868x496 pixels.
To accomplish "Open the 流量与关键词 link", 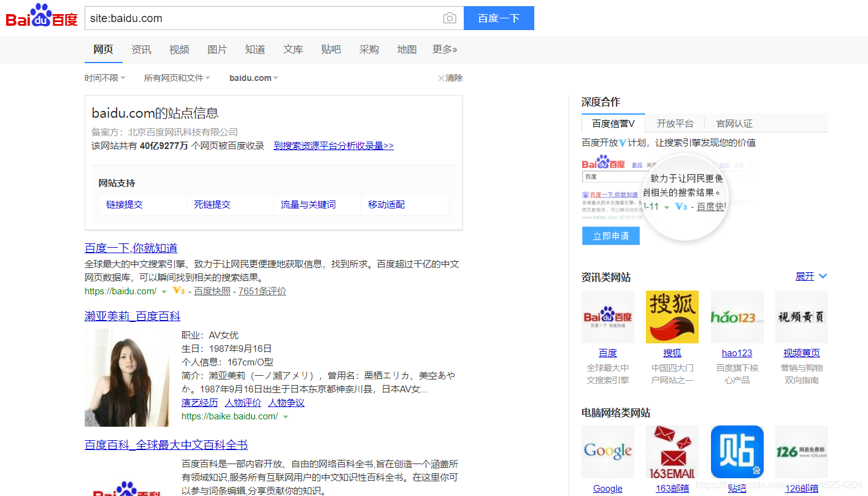I will [308, 205].
